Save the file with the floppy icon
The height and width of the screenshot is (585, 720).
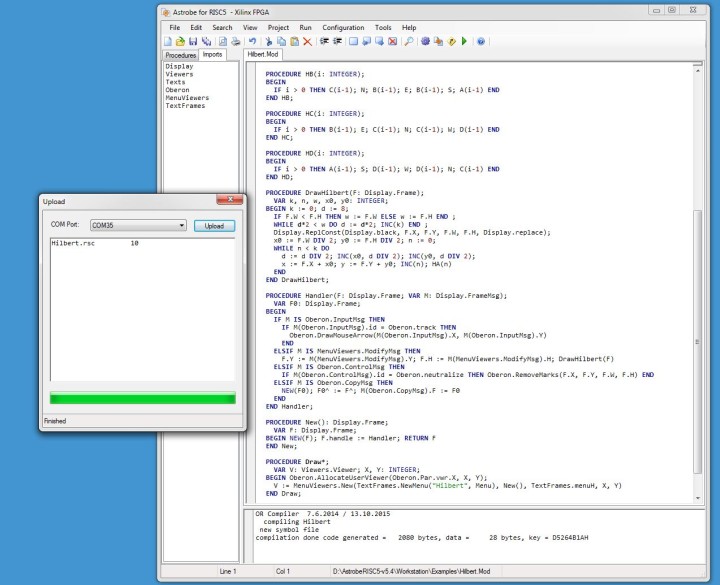[193, 41]
